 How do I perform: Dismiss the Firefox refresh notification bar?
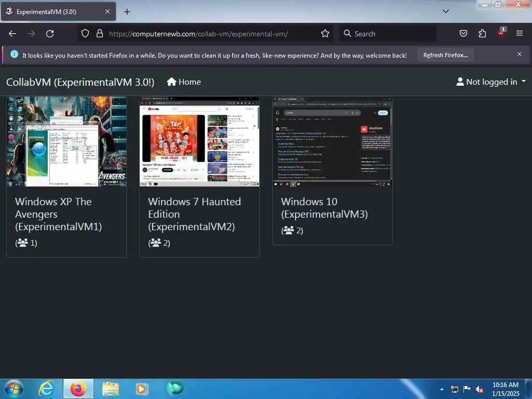click(x=520, y=54)
